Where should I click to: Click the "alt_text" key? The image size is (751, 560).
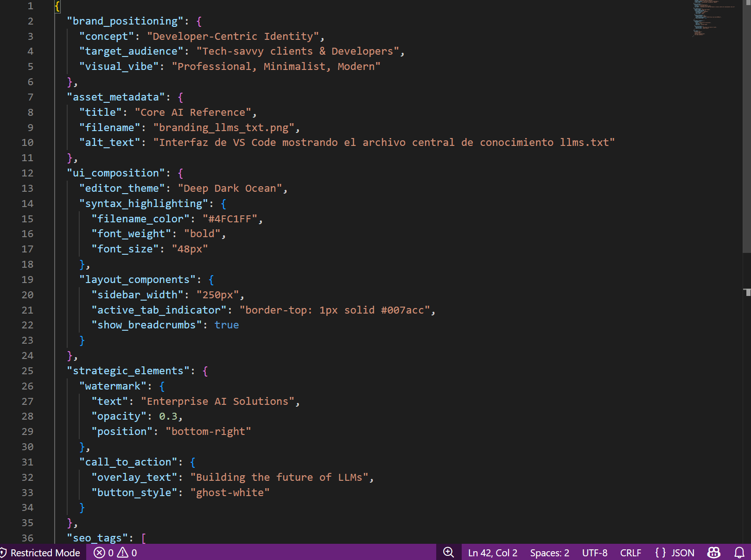[110, 143]
